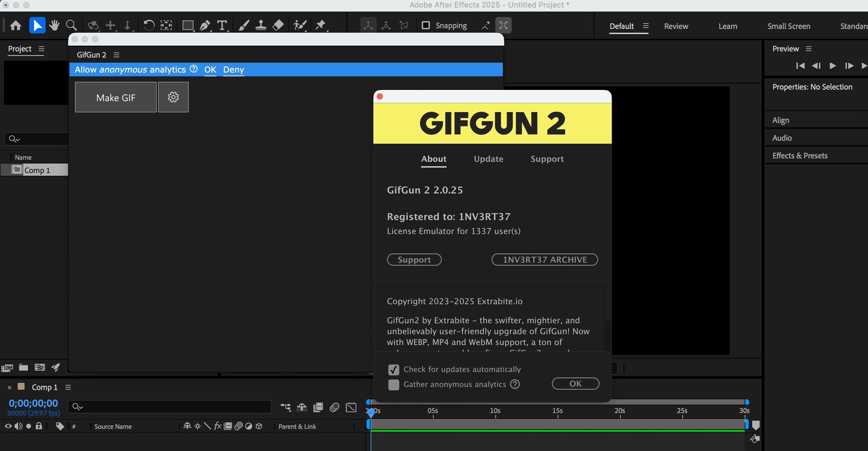The height and width of the screenshot is (451, 868).
Task: Select the Puppet Pin tool
Action: [321, 25]
